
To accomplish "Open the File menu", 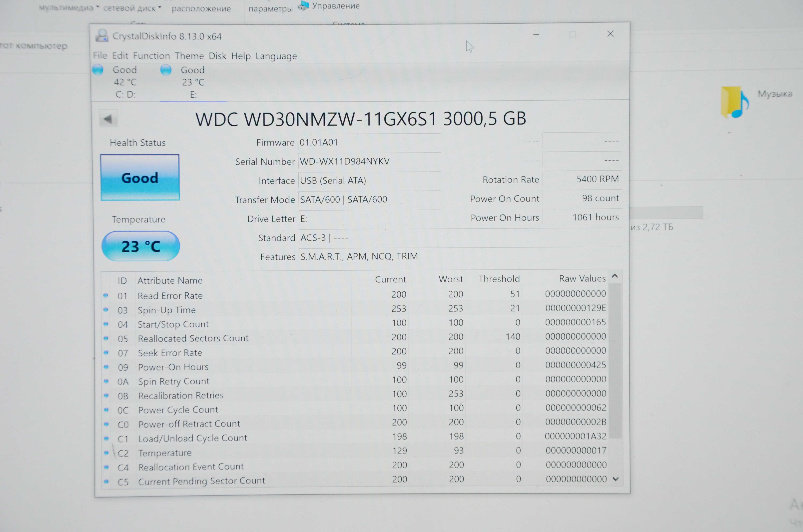I will click(x=100, y=55).
